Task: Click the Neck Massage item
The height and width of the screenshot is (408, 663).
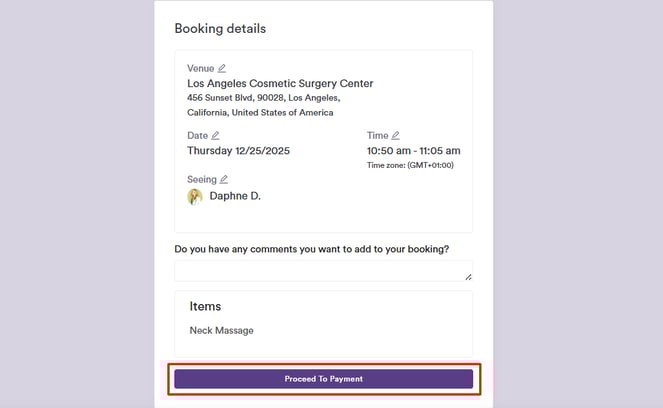Action: point(221,330)
